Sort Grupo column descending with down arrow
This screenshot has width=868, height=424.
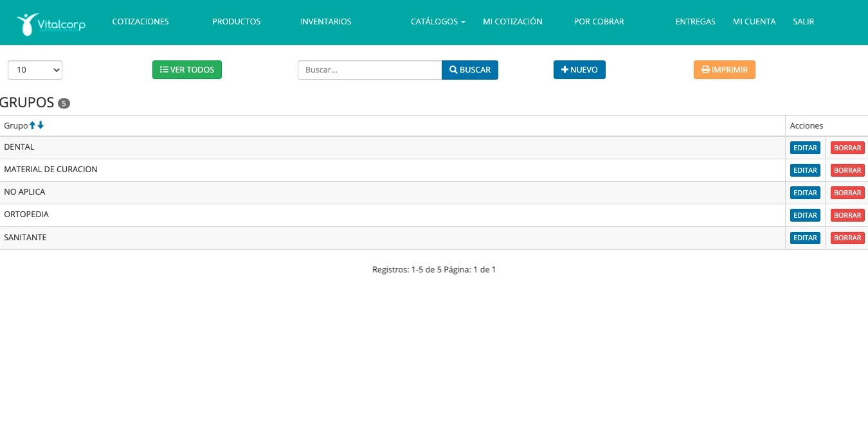(41, 125)
